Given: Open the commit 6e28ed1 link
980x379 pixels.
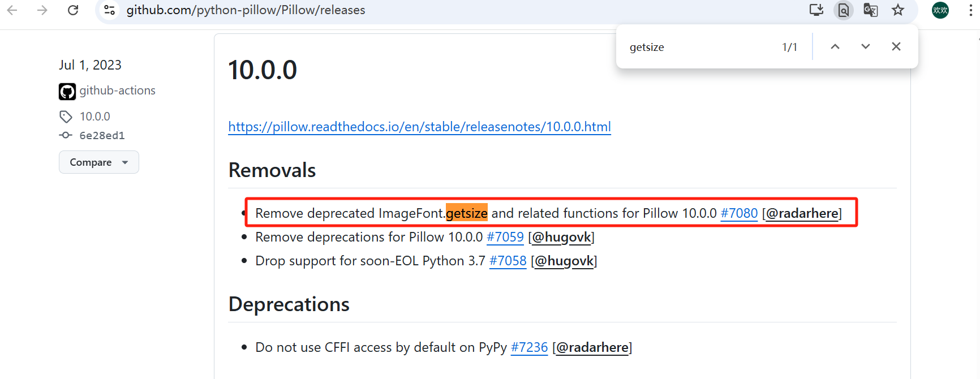Looking at the screenshot, I should (102, 135).
